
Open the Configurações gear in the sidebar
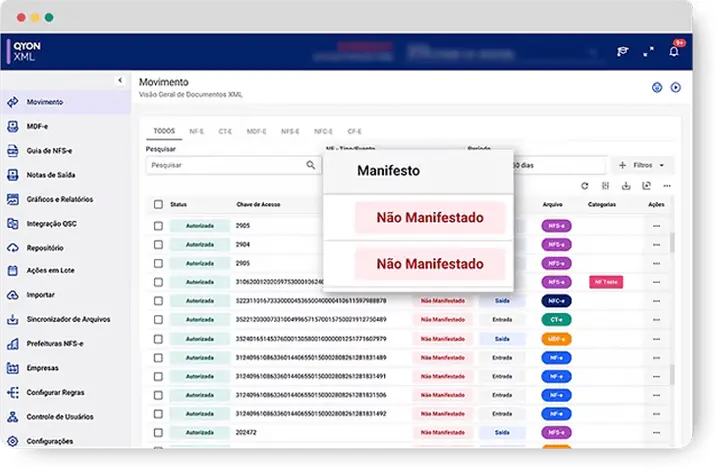point(13,441)
